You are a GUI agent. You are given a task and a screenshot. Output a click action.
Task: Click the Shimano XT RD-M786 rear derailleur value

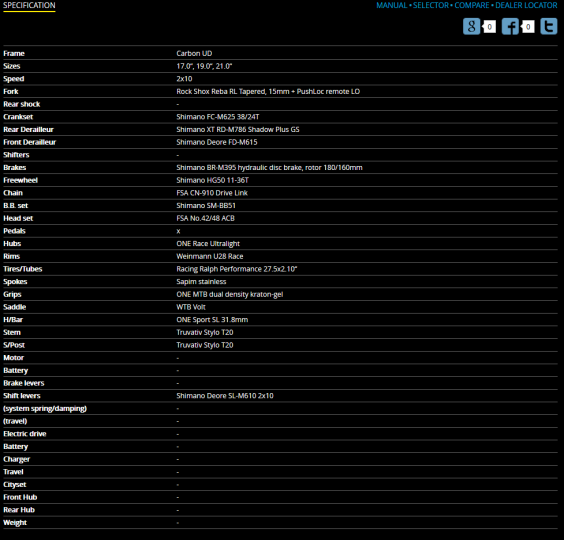click(x=238, y=130)
